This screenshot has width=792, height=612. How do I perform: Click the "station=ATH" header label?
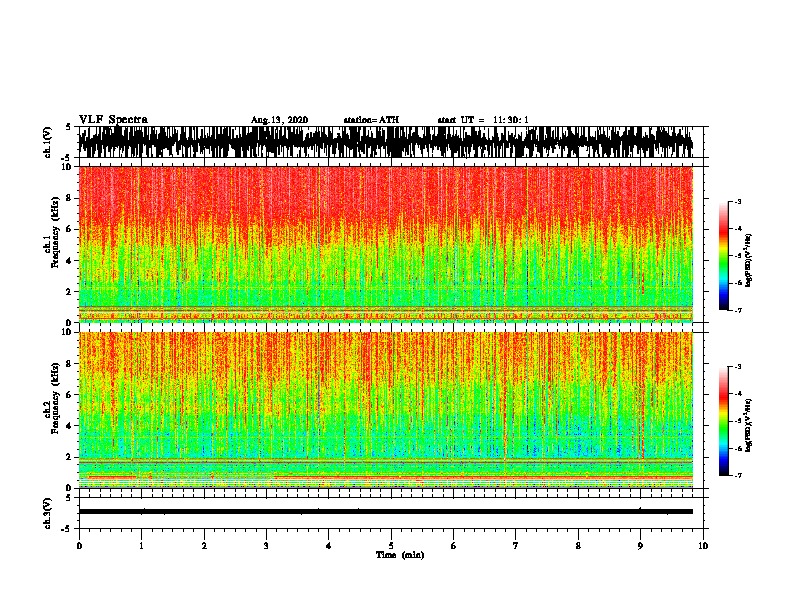tap(371, 120)
